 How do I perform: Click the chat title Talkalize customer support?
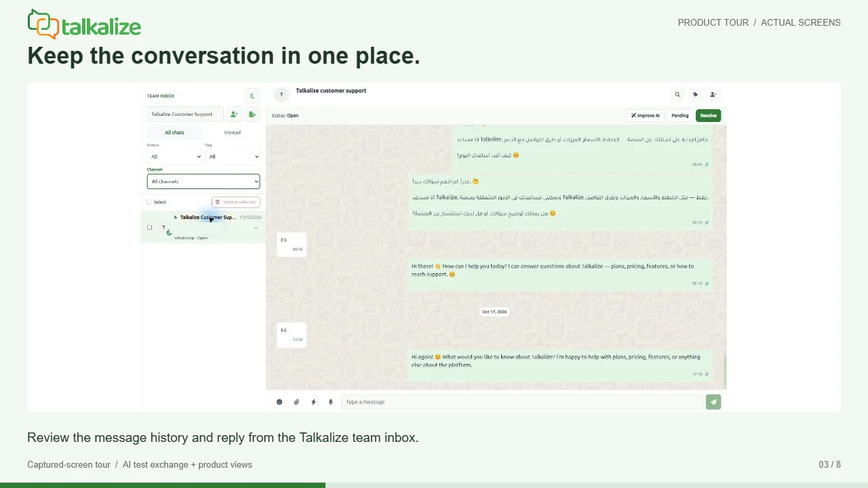[x=331, y=91]
